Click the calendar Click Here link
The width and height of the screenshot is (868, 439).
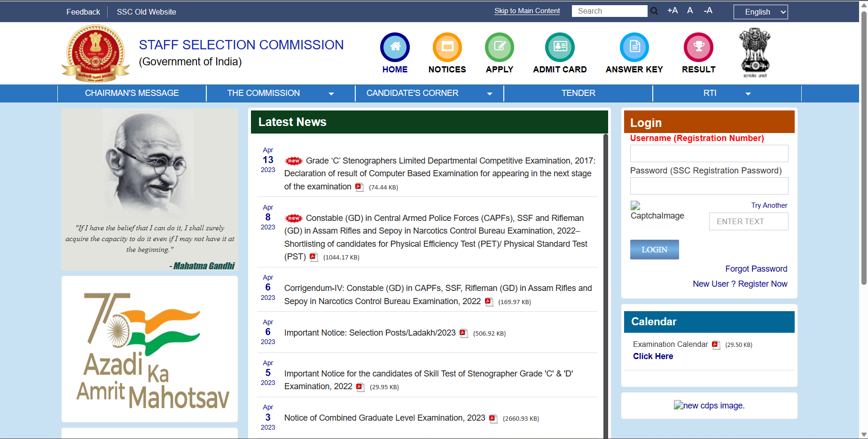click(653, 356)
